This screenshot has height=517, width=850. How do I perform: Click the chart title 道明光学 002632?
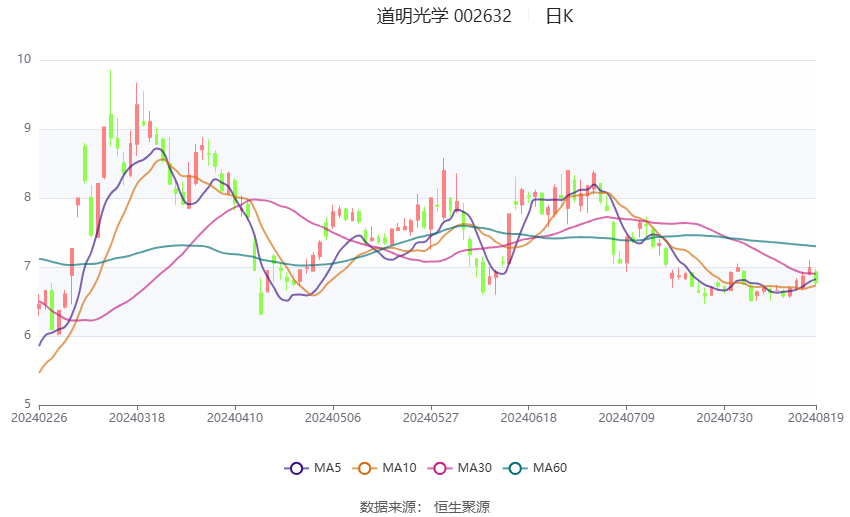point(443,16)
